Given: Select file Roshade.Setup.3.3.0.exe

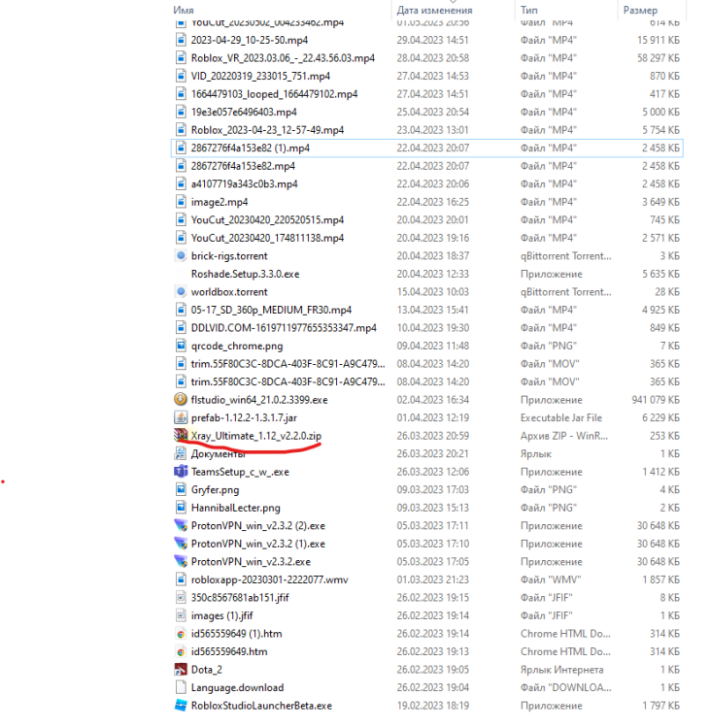Looking at the screenshot, I should (x=245, y=274).
